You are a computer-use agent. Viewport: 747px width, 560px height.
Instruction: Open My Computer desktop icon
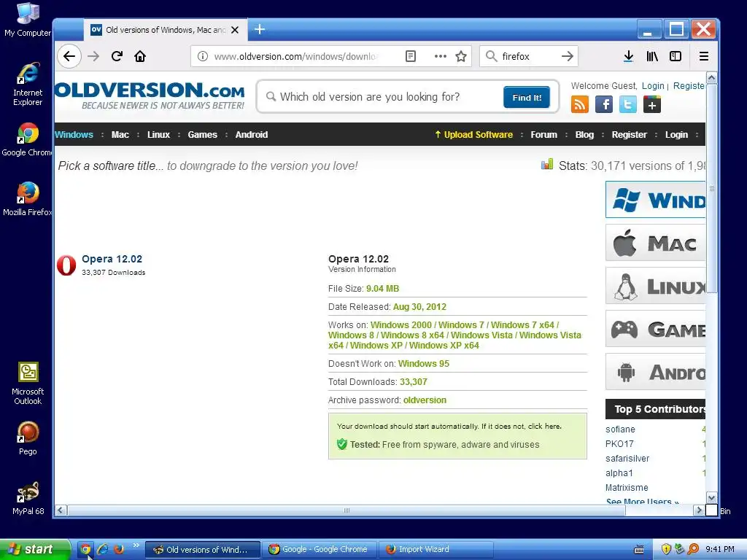point(28,20)
